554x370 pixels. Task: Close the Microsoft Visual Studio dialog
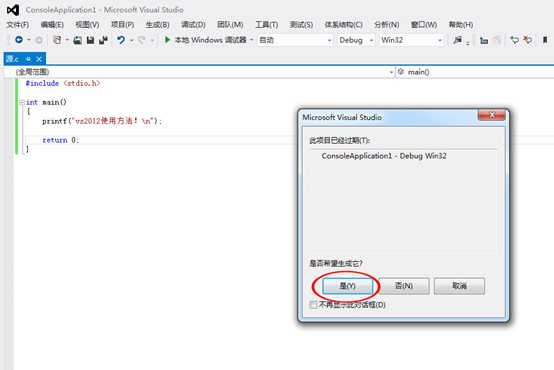pos(491,115)
